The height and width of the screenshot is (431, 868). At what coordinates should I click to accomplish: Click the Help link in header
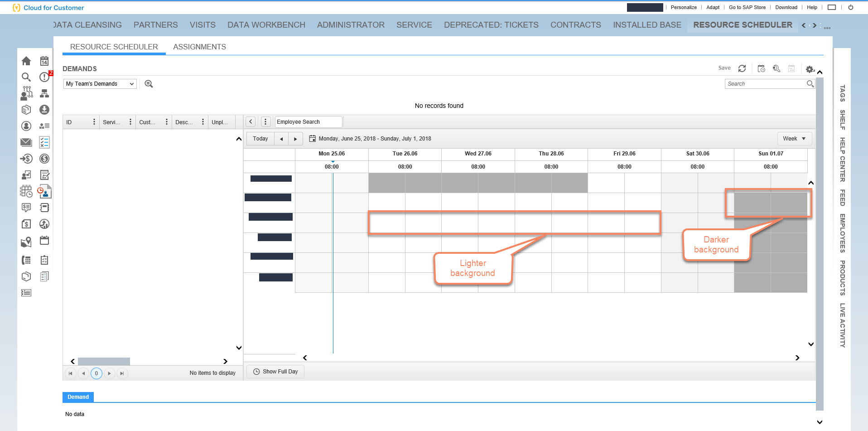click(x=812, y=7)
